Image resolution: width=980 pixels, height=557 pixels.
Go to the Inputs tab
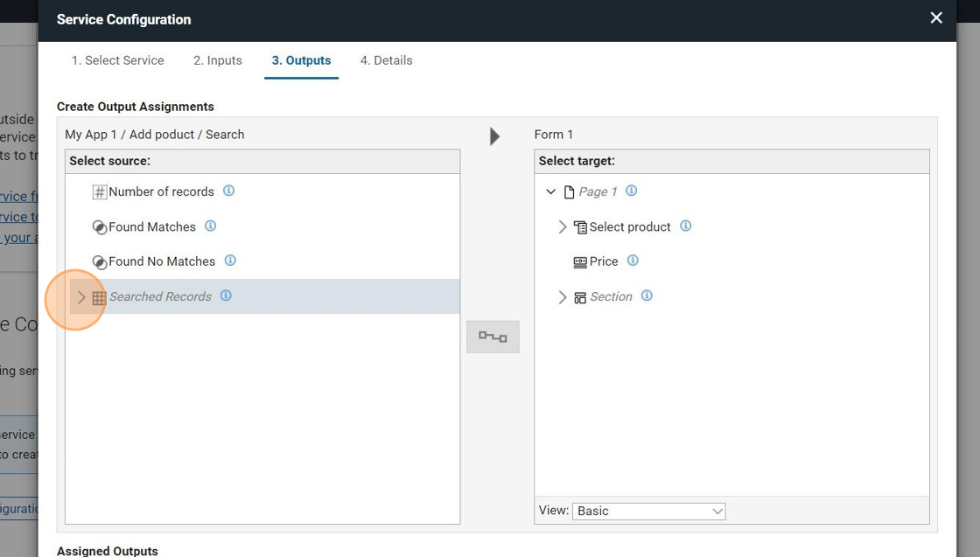click(x=218, y=60)
